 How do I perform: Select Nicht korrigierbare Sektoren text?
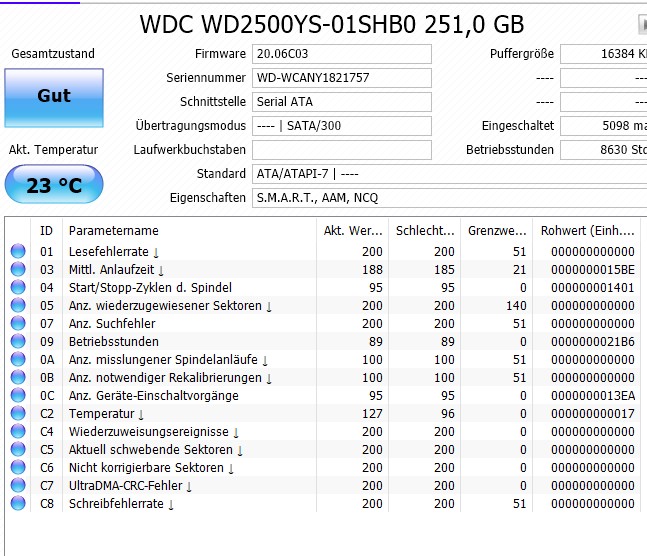pos(146,467)
